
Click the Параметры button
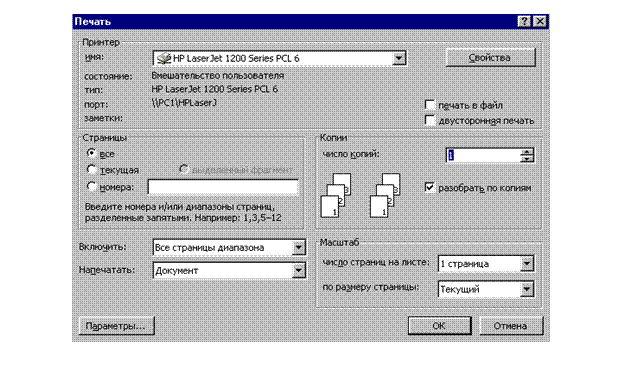116,326
